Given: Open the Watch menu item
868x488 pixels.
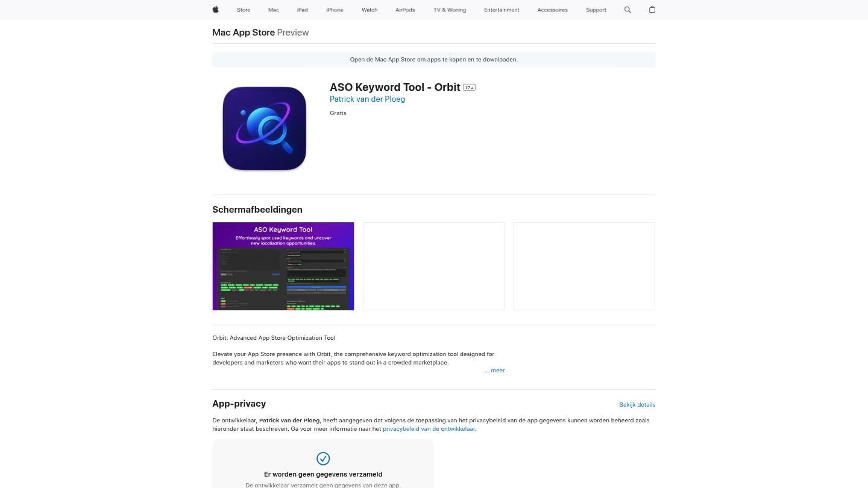Looking at the screenshot, I should coord(370,10).
